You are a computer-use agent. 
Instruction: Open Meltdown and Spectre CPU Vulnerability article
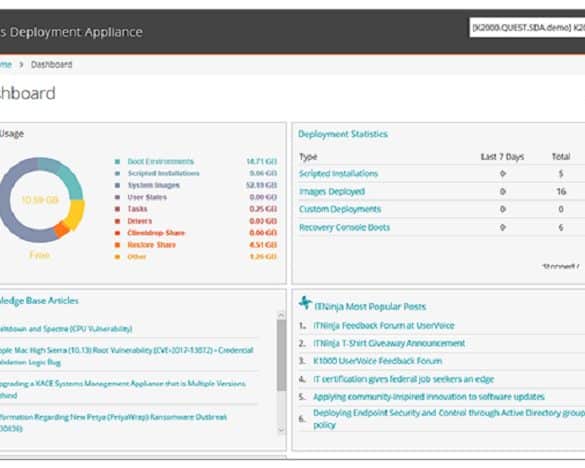click(66, 329)
